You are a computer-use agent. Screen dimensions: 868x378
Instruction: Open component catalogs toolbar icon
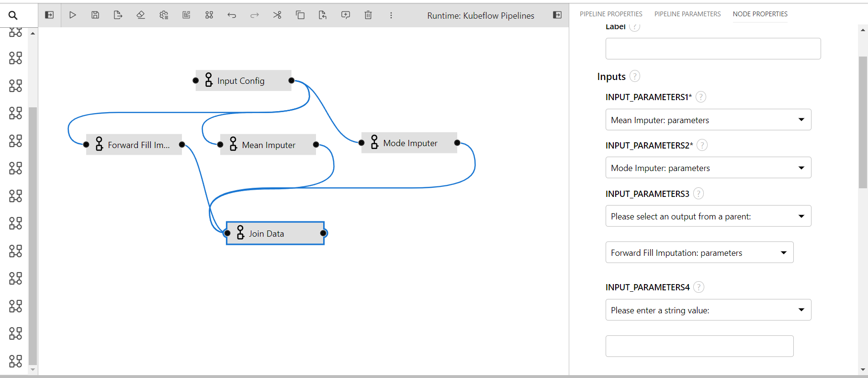(209, 15)
